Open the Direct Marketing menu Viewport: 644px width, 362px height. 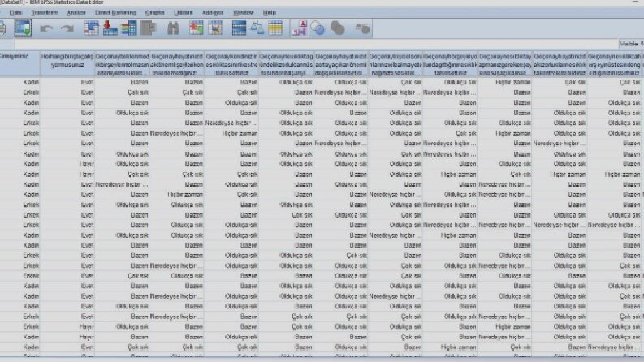pyautogui.click(x=115, y=13)
